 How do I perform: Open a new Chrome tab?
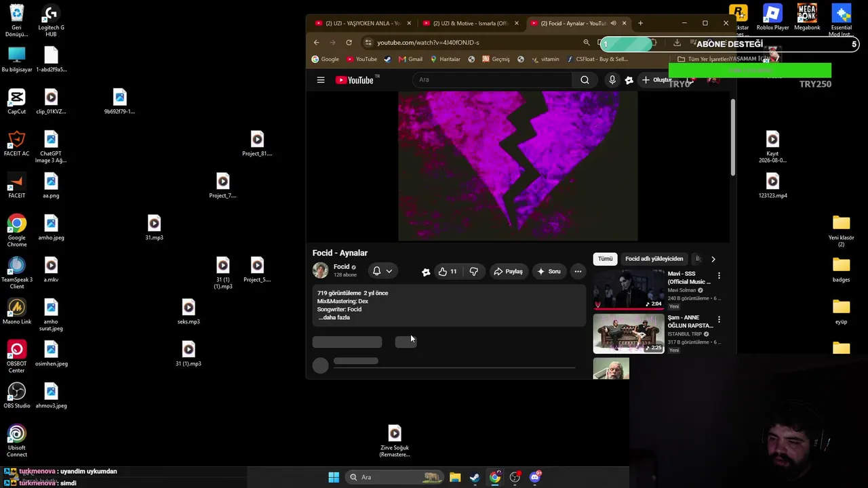(x=640, y=23)
